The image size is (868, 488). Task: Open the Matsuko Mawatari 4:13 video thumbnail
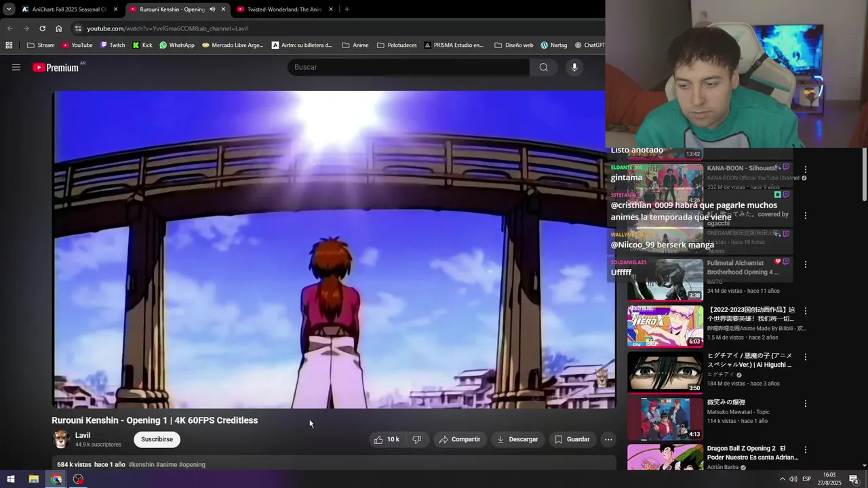(x=665, y=419)
